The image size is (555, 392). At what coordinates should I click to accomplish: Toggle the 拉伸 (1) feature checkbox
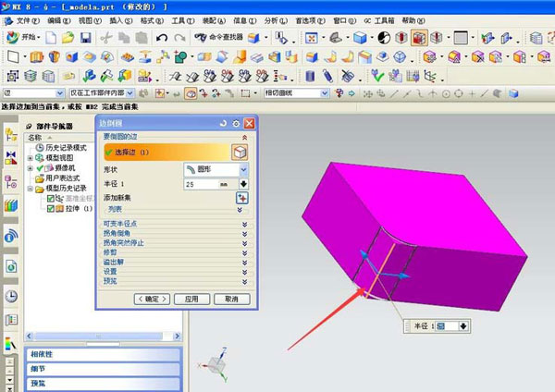point(51,209)
